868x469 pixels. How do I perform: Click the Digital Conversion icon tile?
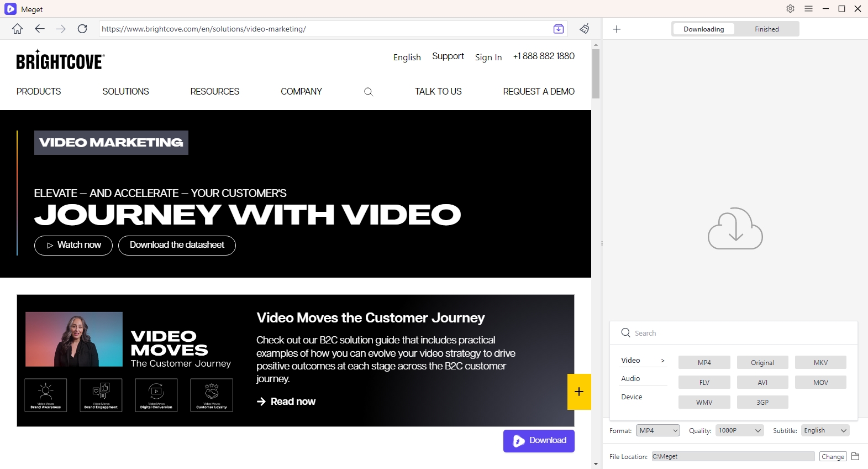click(x=156, y=395)
